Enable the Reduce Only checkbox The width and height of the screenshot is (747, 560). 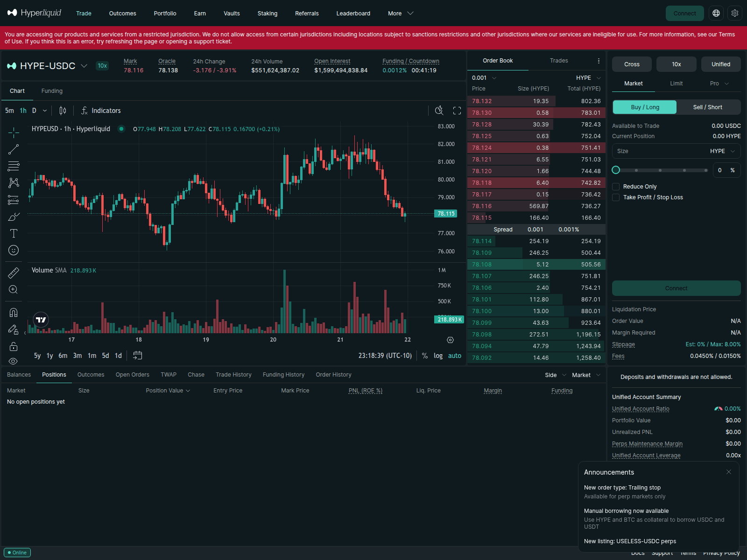(616, 187)
